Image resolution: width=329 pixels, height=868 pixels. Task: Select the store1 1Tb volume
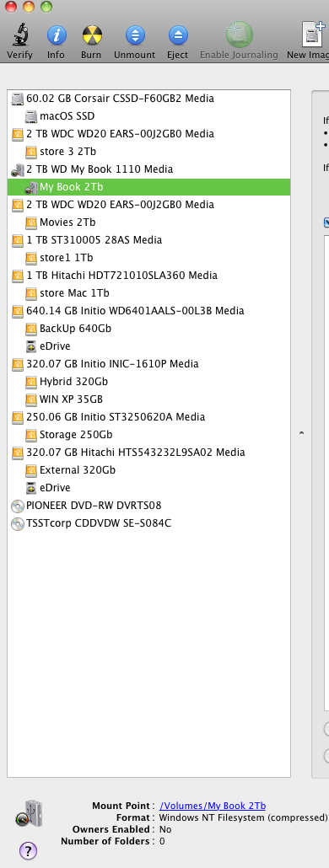67,258
